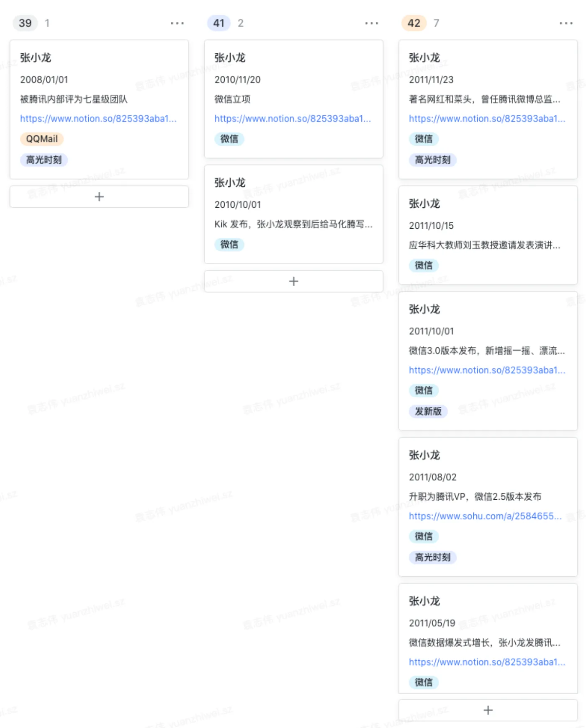586x728 pixels.
Task: Click the card count "2" beside group 41
Action: 241,23
